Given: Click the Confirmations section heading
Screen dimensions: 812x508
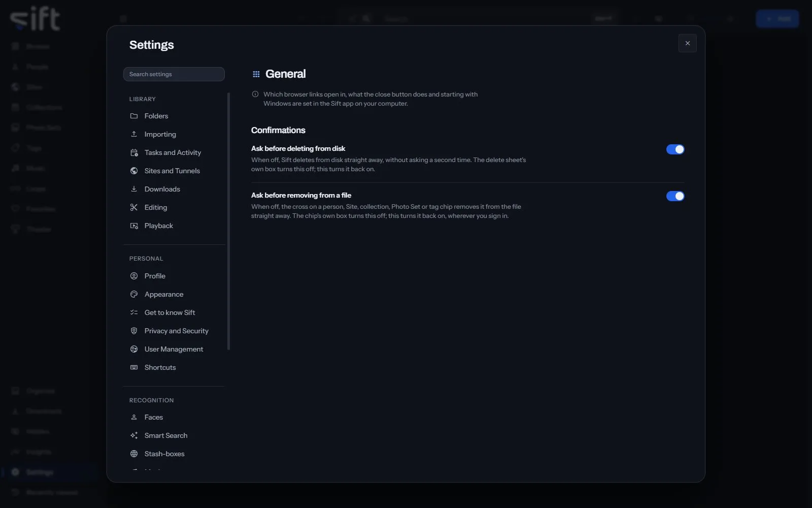Looking at the screenshot, I should pos(278,130).
